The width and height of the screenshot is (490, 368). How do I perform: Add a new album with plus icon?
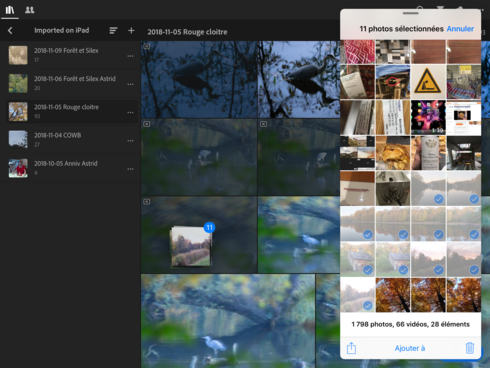coord(131,31)
